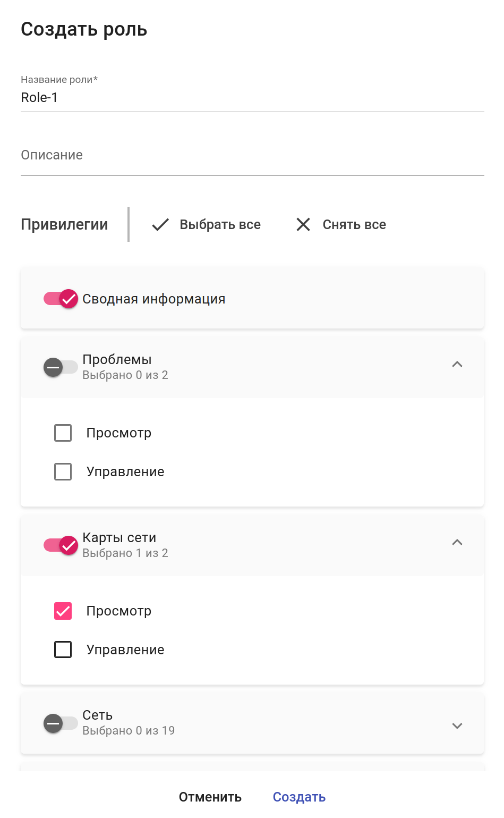
Task: Check Управление under Карты сети
Action: [63, 650]
